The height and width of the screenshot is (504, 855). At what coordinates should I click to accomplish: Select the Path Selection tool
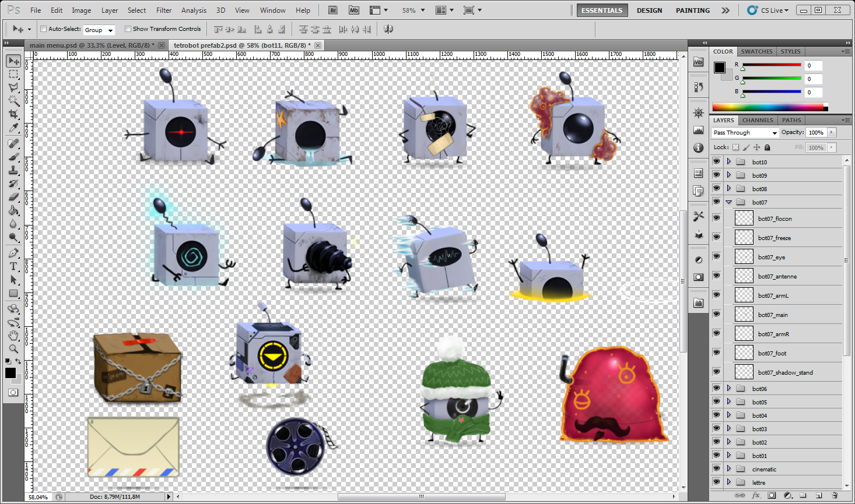(13, 280)
